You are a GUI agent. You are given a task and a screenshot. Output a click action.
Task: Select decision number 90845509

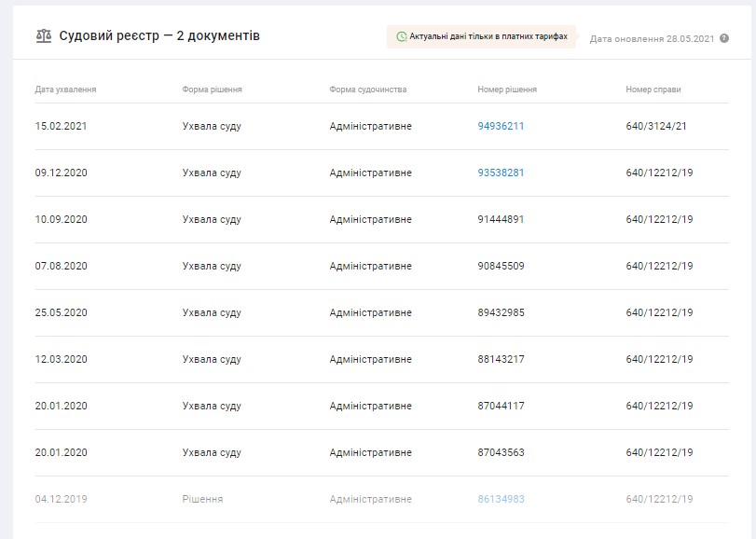[x=501, y=266]
